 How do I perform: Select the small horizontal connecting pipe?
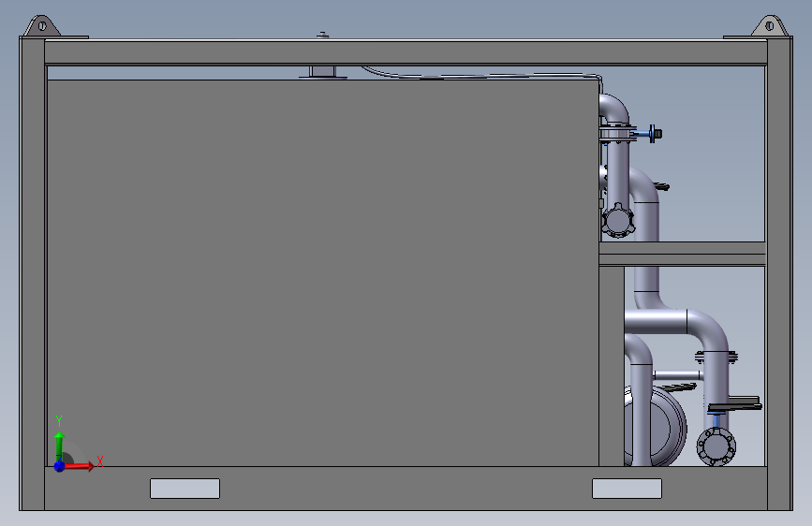(x=677, y=374)
